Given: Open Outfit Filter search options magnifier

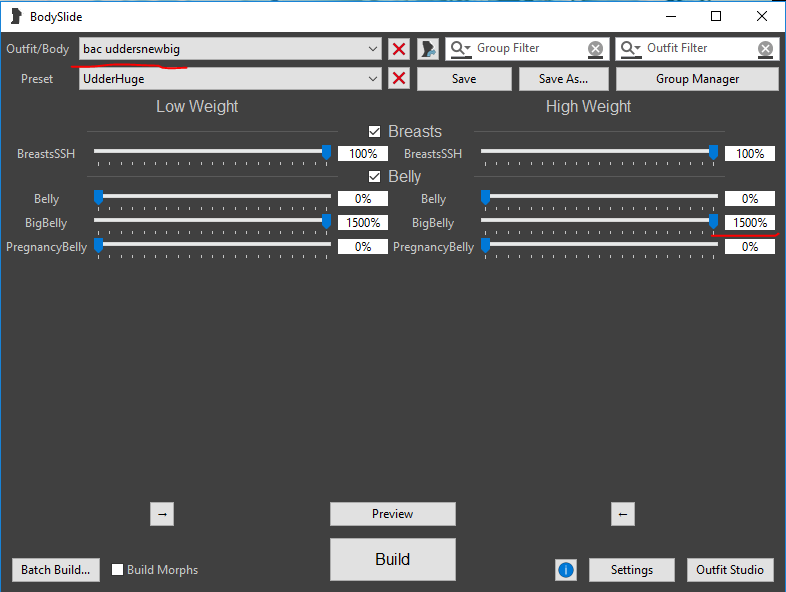Looking at the screenshot, I should coord(631,49).
